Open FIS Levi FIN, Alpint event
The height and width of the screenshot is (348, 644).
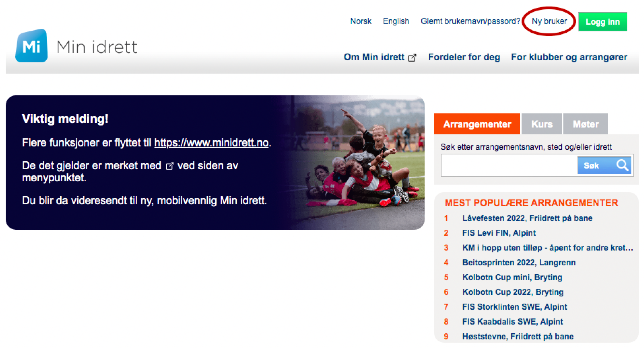pyautogui.click(x=499, y=233)
